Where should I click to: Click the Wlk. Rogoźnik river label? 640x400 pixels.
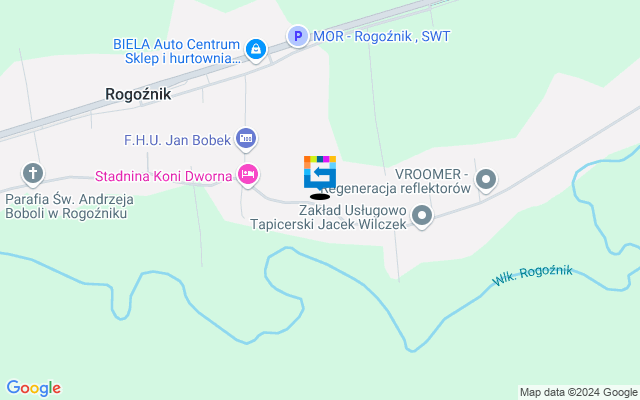point(532,275)
